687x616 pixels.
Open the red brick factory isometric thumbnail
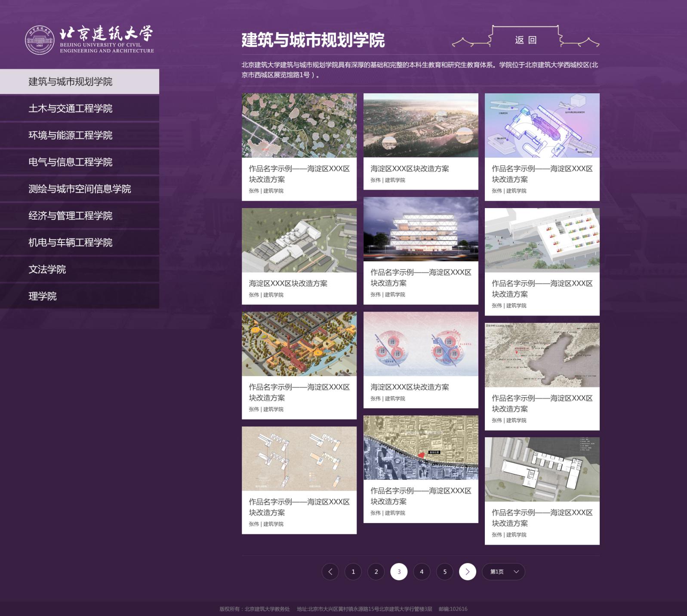(x=299, y=344)
